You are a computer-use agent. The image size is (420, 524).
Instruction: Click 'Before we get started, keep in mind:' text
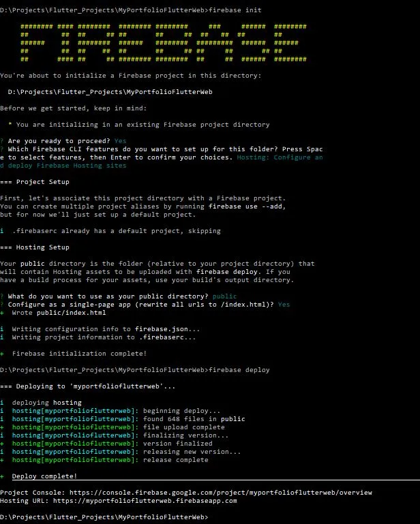coord(73,108)
